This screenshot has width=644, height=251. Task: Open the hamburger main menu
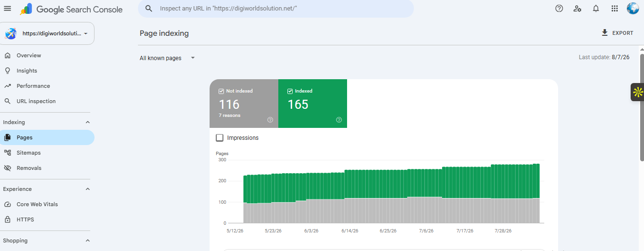(7, 9)
